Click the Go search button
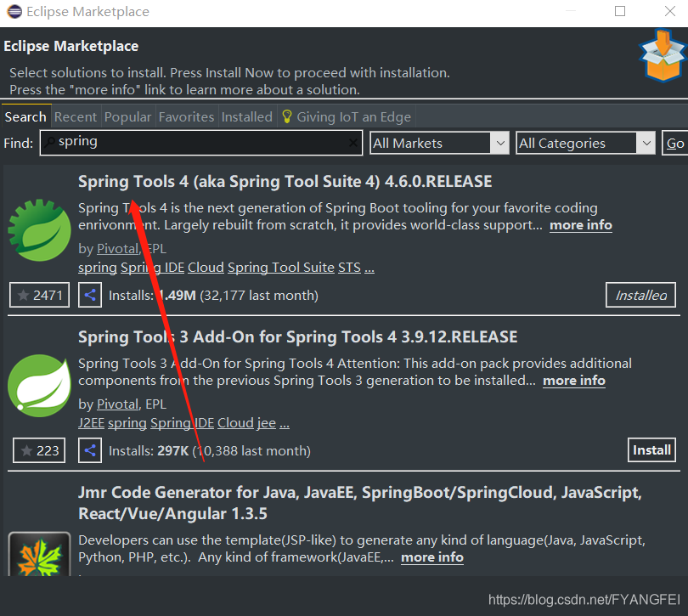688x616 pixels. [x=675, y=143]
